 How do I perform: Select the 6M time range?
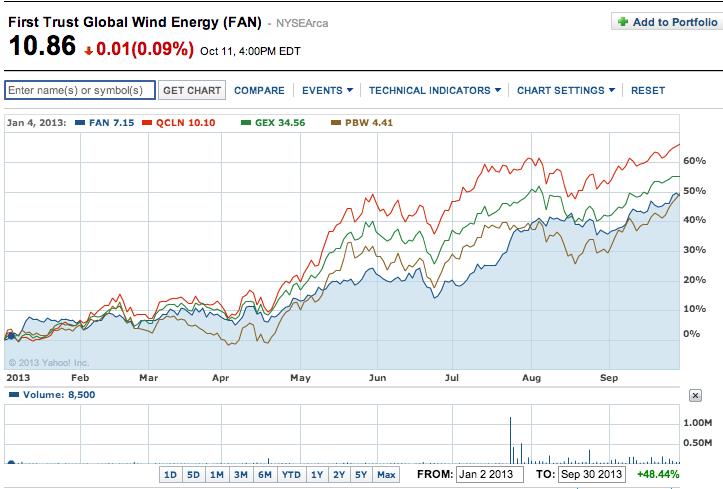(x=265, y=475)
